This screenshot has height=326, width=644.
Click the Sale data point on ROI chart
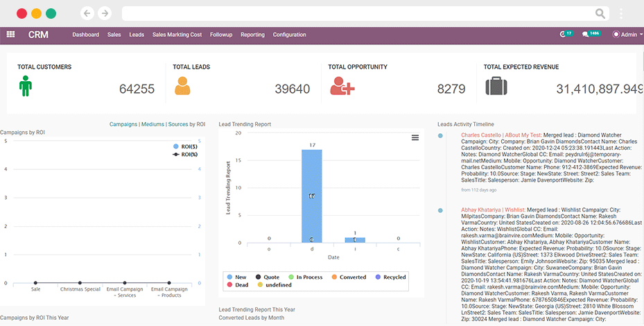36,283
